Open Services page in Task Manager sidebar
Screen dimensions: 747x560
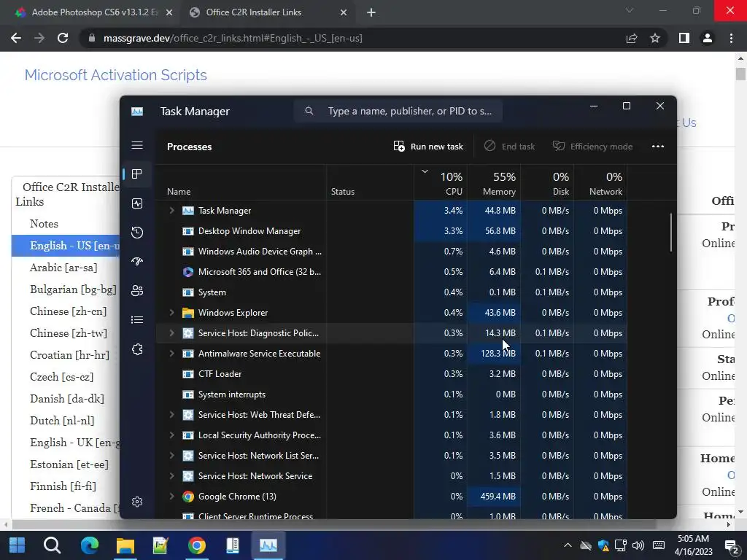137,349
